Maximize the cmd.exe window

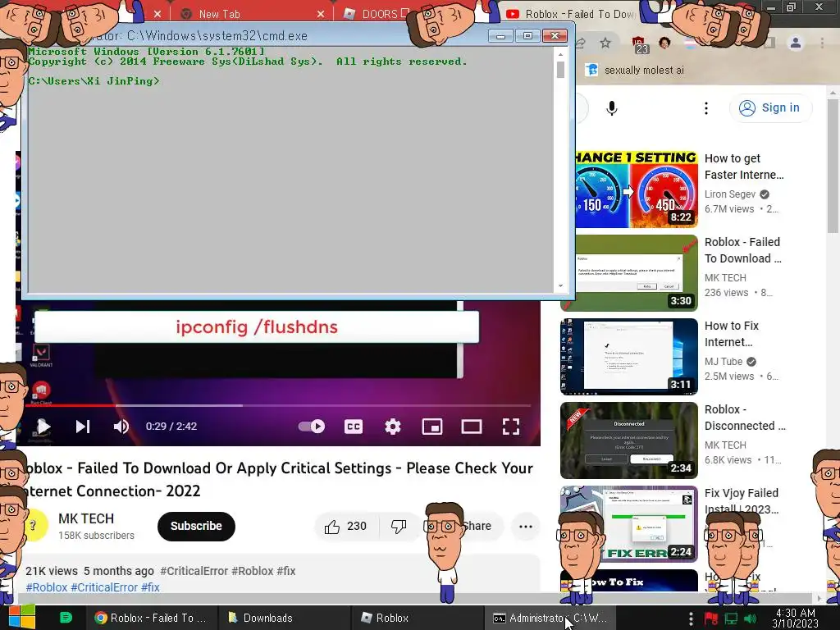[x=527, y=36]
